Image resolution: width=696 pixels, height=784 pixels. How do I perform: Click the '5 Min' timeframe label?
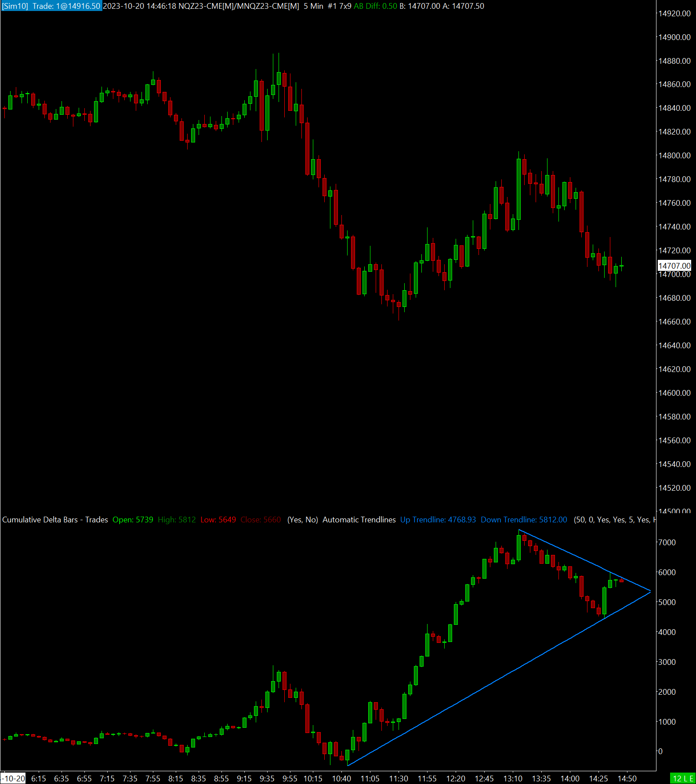pyautogui.click(x=313, y=6)
